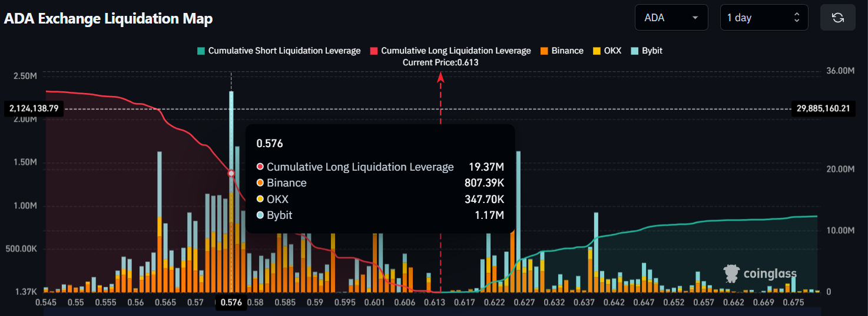Viewport: 868px width, 316px height.
Task: Click the 36.00M right axis label
Action: click(x=841, y=71)
